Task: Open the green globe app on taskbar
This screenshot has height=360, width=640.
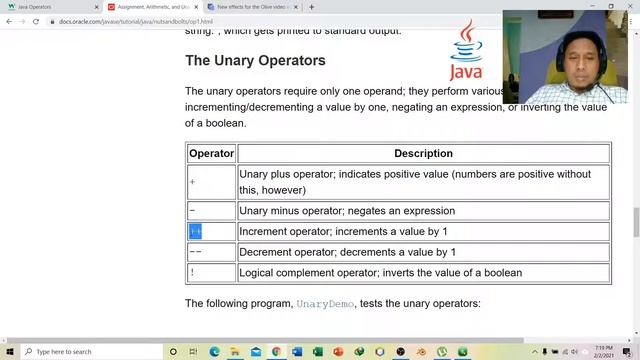Action: pyautogui.click(x=359, y=351)
